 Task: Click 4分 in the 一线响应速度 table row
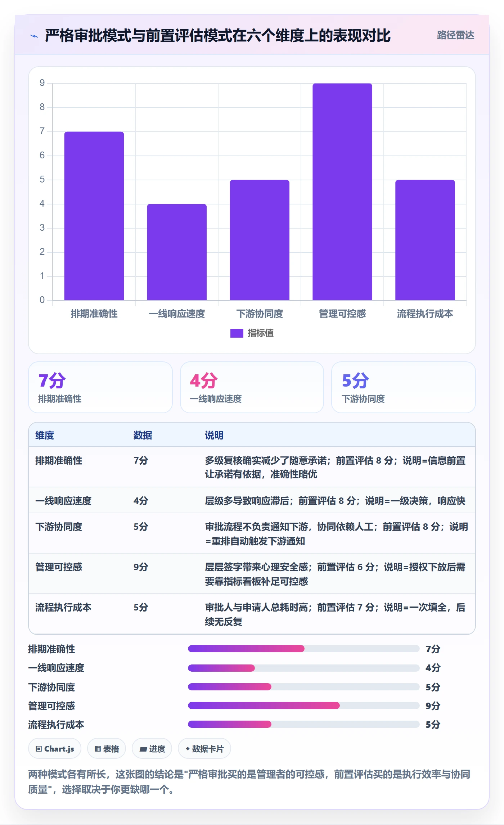[141, 501]
